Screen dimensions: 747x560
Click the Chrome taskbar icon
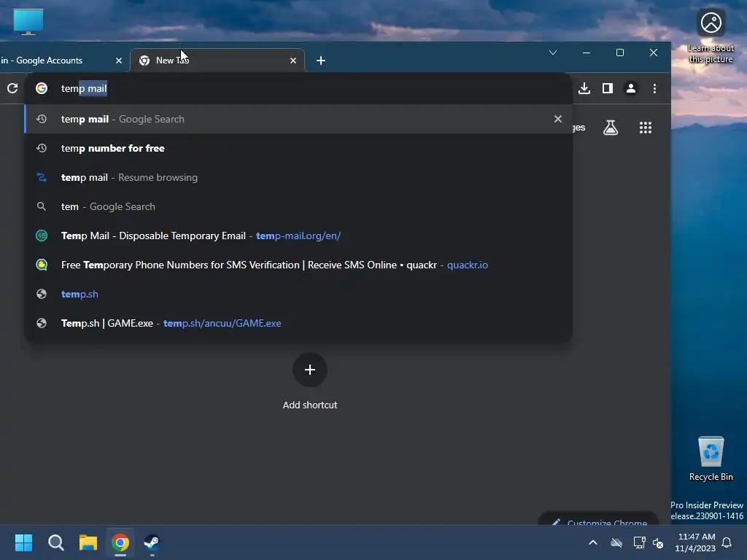(120, 542)
